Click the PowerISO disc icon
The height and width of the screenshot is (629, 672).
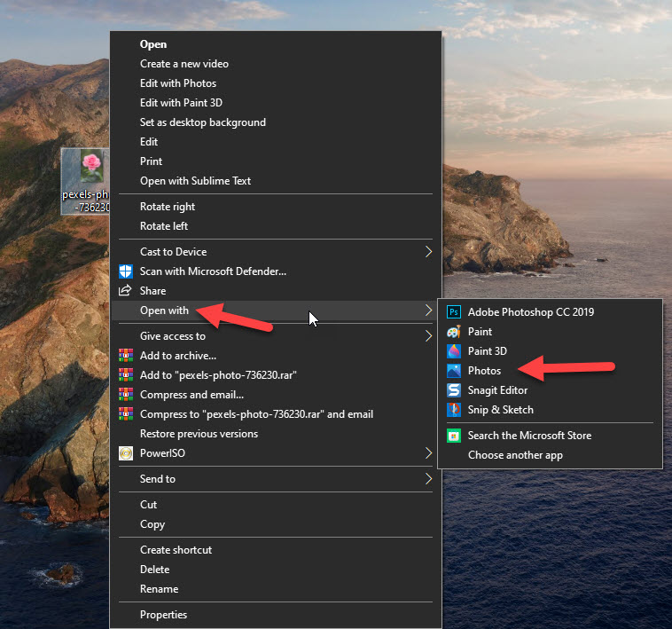[125, 453]
